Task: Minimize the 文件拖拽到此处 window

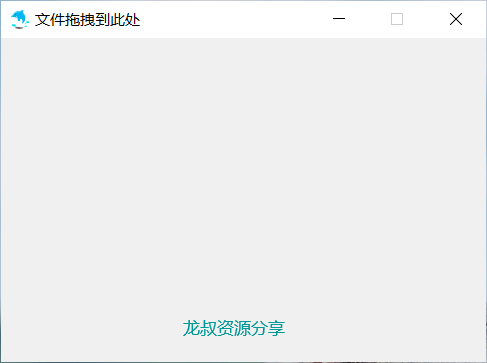Action: 339,19
